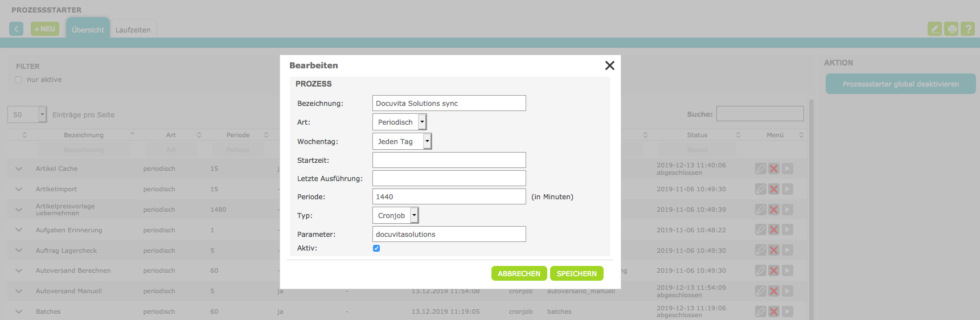Image resolution: width=980 pixels, height=320 pixels.
Task: Click the Speichern button
Action: click(x=576, y=274)
